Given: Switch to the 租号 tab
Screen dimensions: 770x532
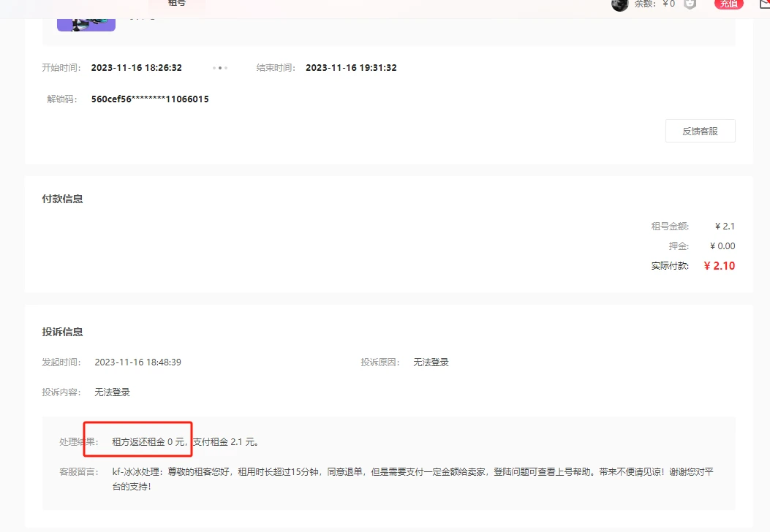Looking at the screenshot, I should coord(177,4).
